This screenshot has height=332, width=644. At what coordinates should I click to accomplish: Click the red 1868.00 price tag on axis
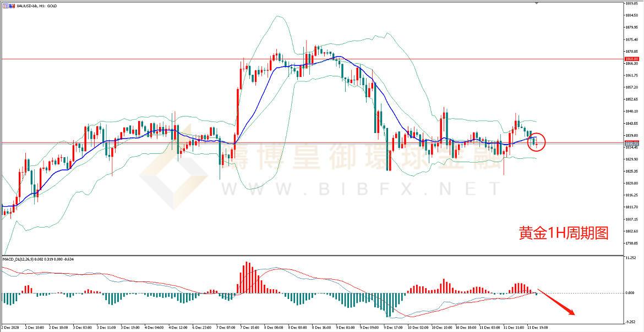pos(631,59)
